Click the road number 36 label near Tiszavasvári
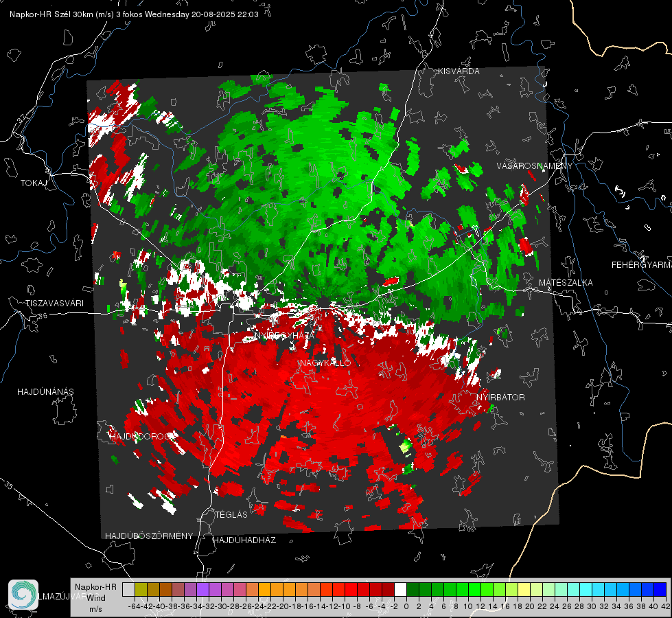Image resolution: width=672 pixels, height=618 pixels. point(43,316)
